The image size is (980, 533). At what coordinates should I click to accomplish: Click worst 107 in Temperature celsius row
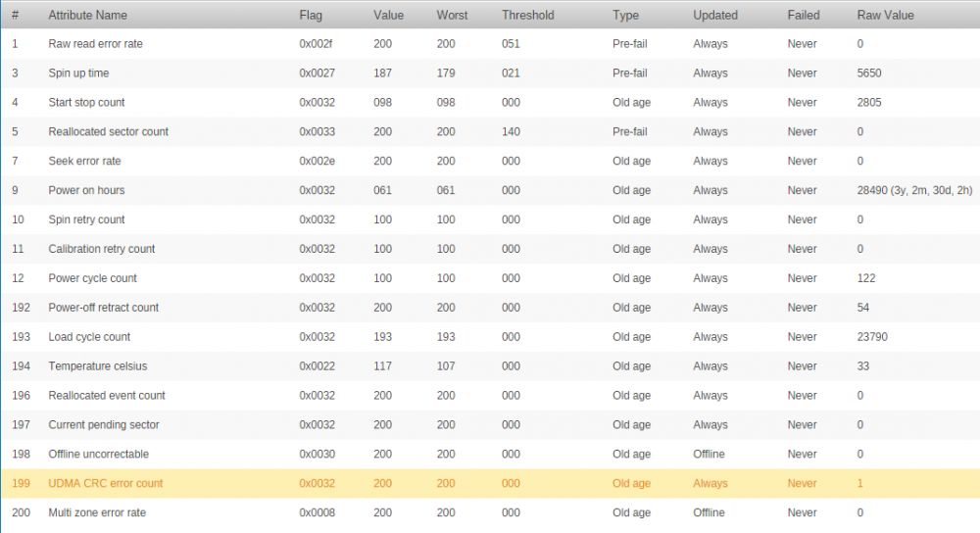pyautogui.click(x=446, y=366)
